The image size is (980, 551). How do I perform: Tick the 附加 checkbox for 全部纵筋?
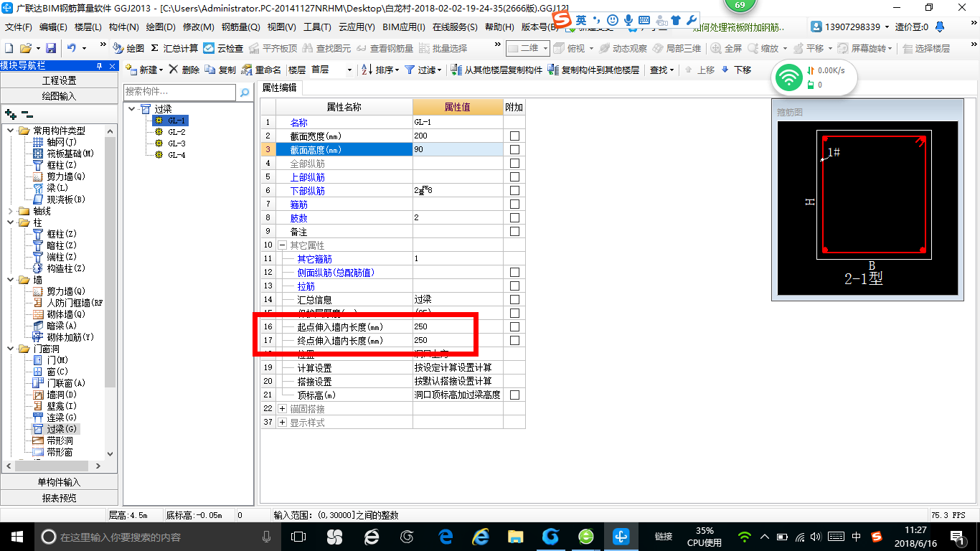[514, 163]
